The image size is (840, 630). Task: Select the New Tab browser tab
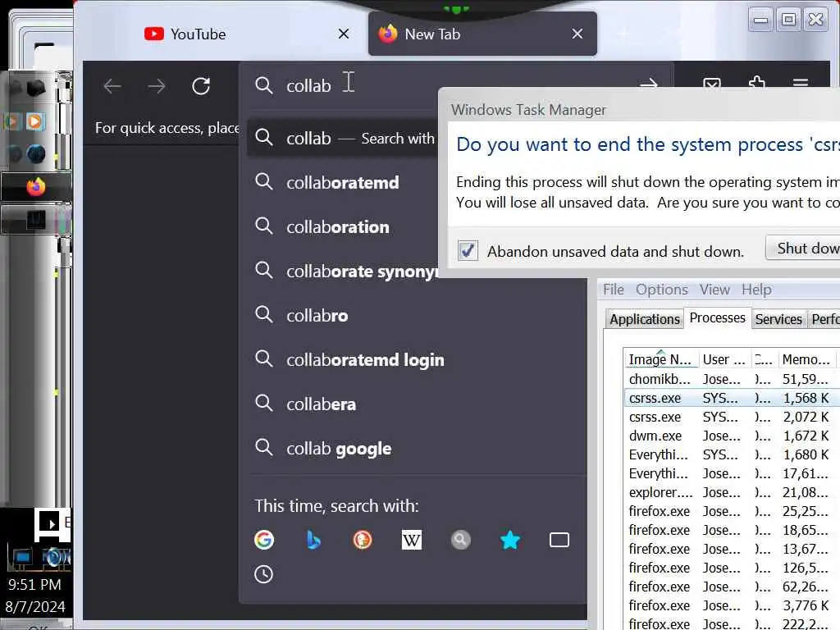coord(482,34)
